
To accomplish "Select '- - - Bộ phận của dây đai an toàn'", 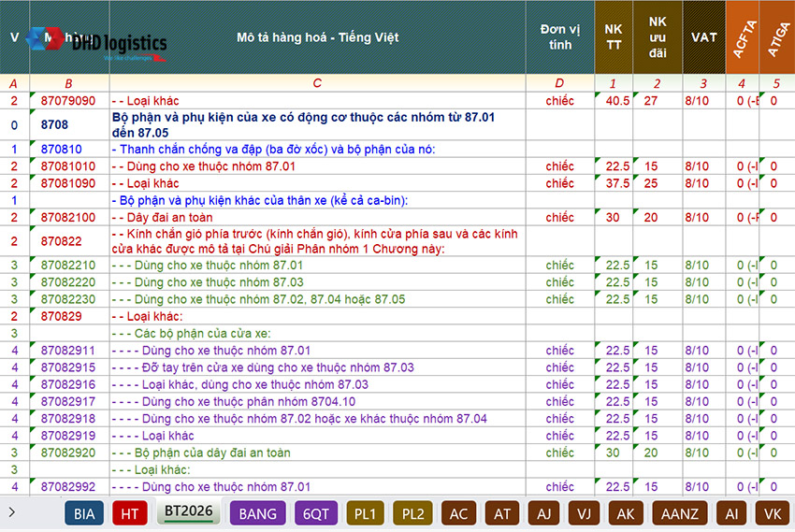I will tap(317, 453).
